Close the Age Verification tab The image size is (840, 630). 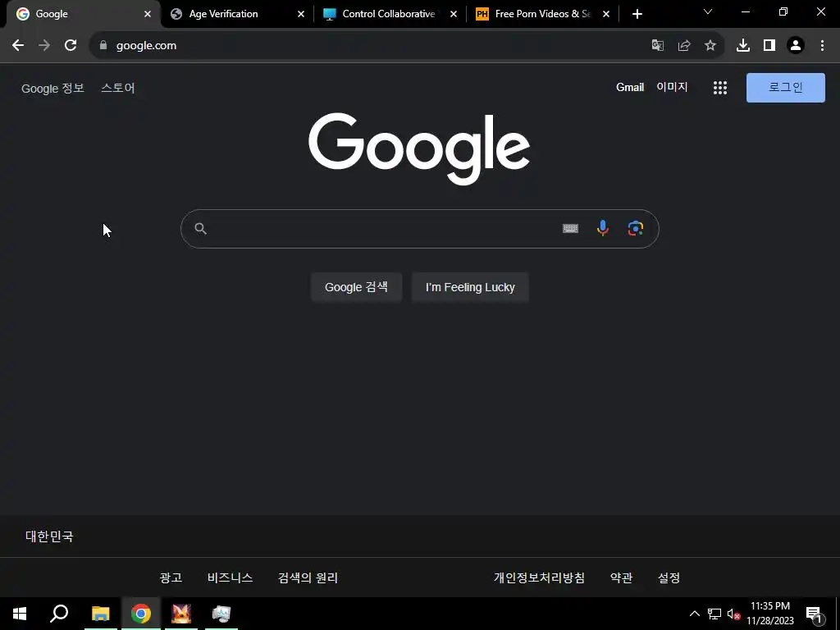300,14
